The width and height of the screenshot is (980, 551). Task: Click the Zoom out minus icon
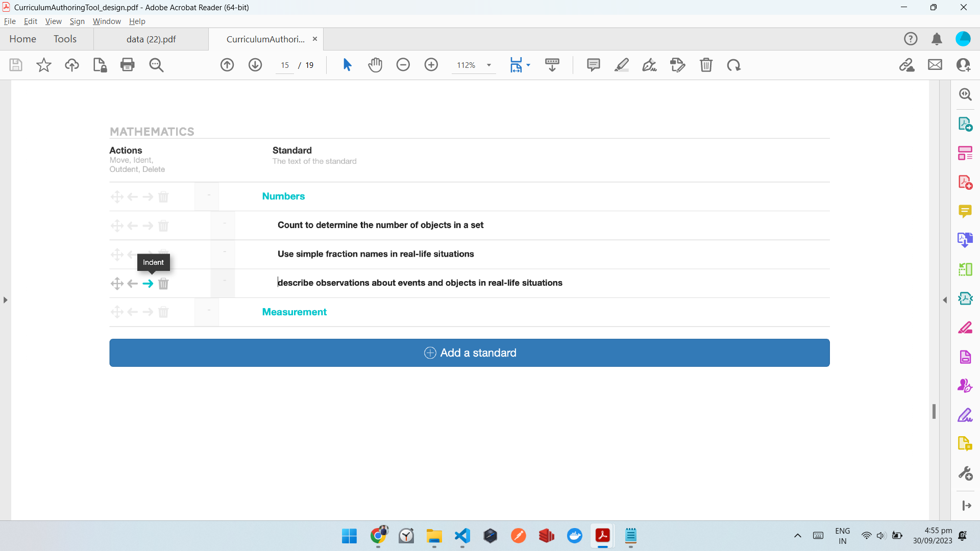(403, 65)
